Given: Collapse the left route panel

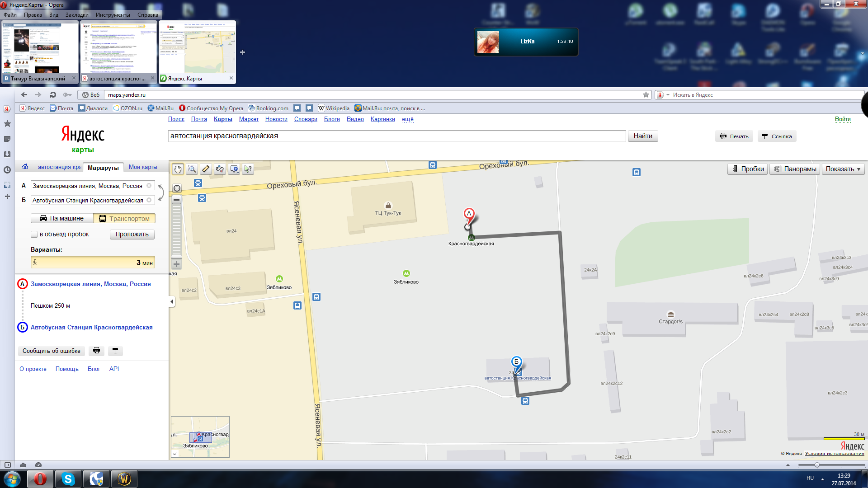Looking at the screenshot, I should coord(172,302).
